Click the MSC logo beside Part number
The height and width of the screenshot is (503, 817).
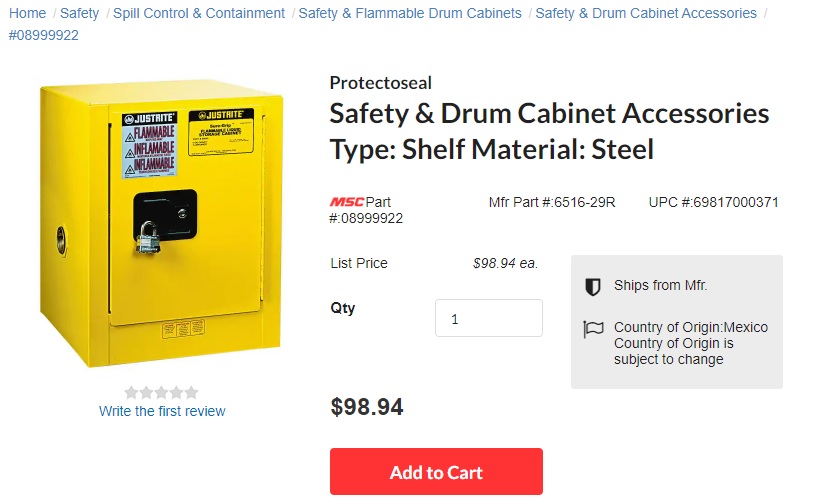pyautogui.click(x=347, y=202)
